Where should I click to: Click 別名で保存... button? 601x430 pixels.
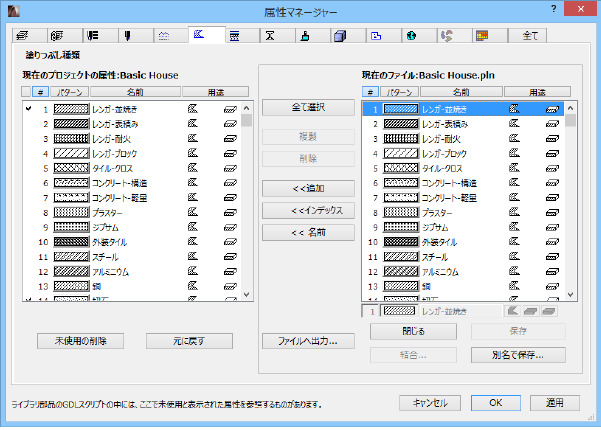pos(518,355)
